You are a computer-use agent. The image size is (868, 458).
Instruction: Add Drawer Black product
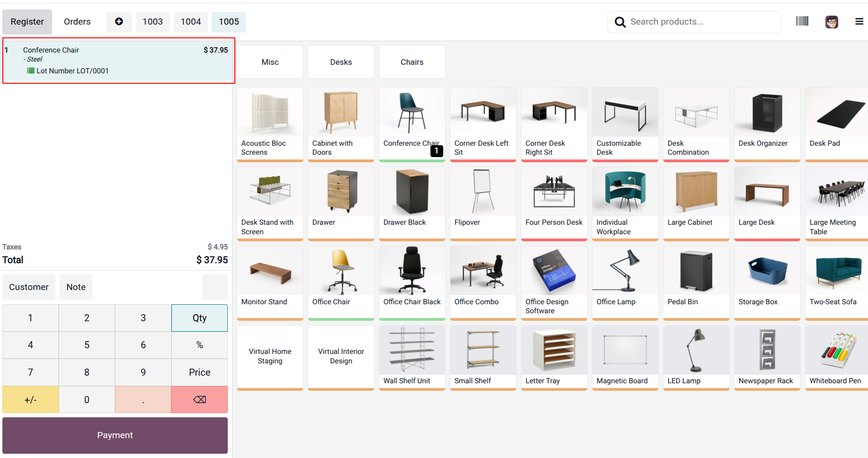412,204
